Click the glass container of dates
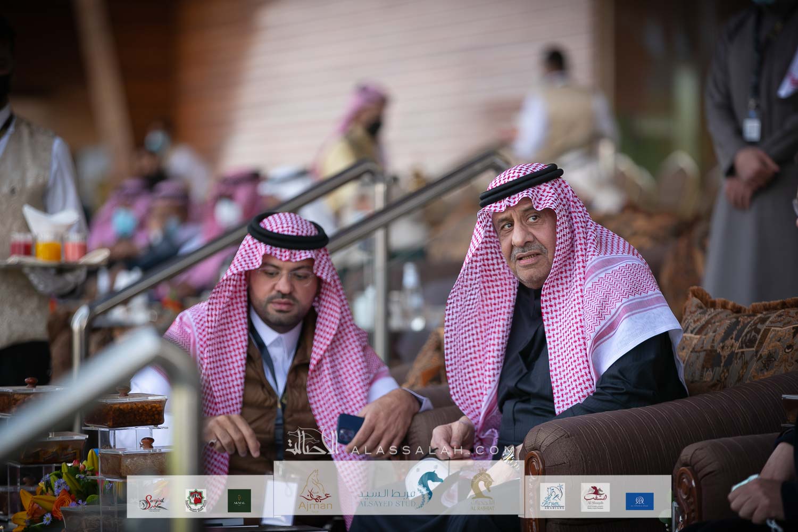The image size is (798, 532). (x=126, y=411)
